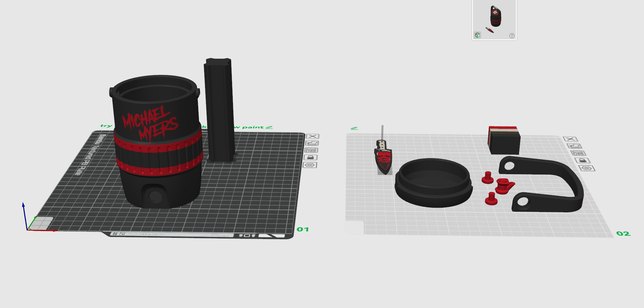The width and height of the screenshot is (644, 308).
Task: Open plate 02 settings hexagon icon
Action: click(x=587, y=168)
